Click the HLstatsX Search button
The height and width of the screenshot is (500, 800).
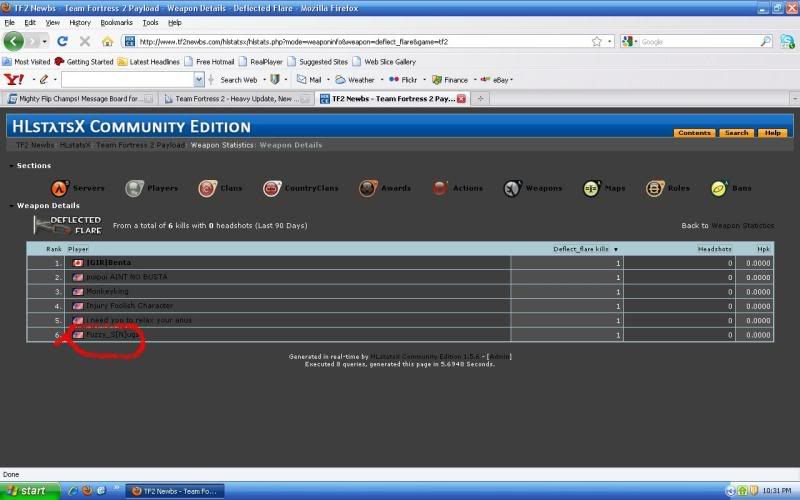pos(737,133)
